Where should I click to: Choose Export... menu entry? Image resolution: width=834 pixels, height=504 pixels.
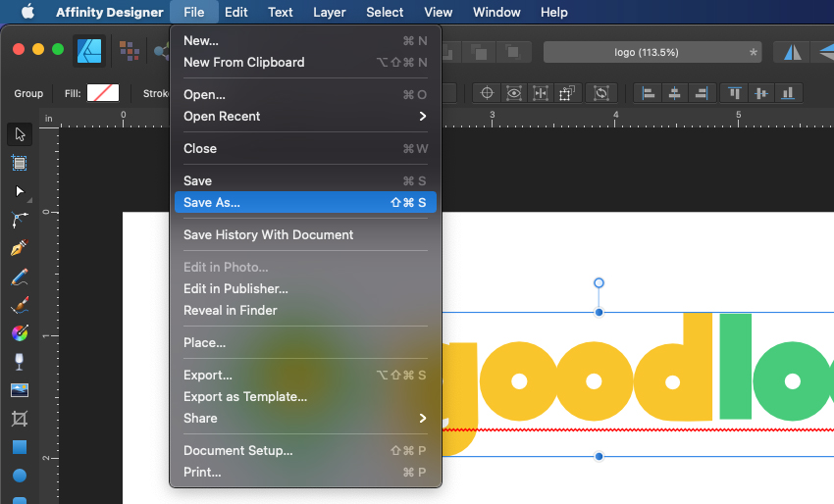point(305,375)
